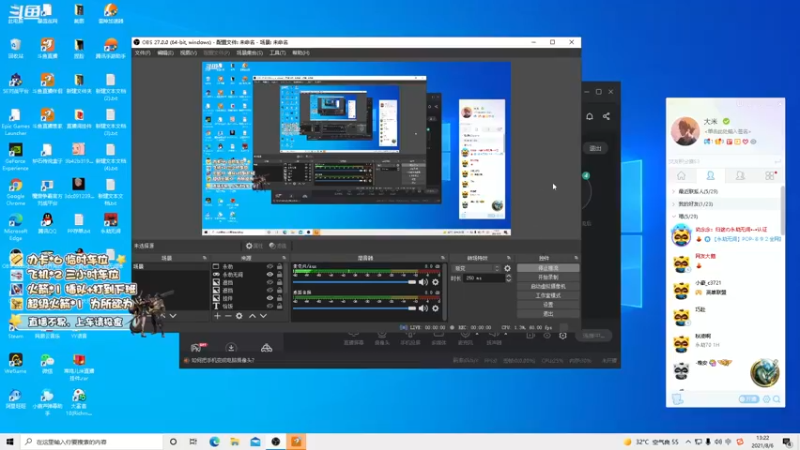
Task: Click the Windows taskbar search box
Action: pos(92,442)
